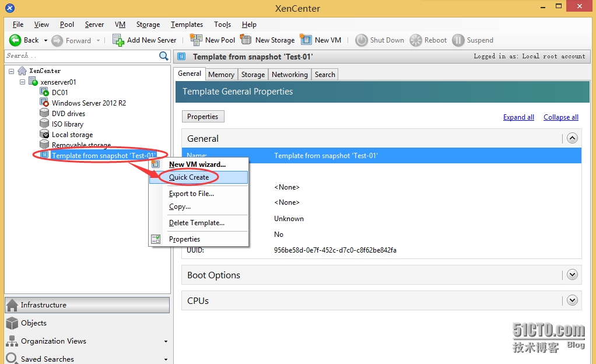Screen dimensions: 596x364
Task: Click the New VM toolbar icon
Action: [306, 40]
